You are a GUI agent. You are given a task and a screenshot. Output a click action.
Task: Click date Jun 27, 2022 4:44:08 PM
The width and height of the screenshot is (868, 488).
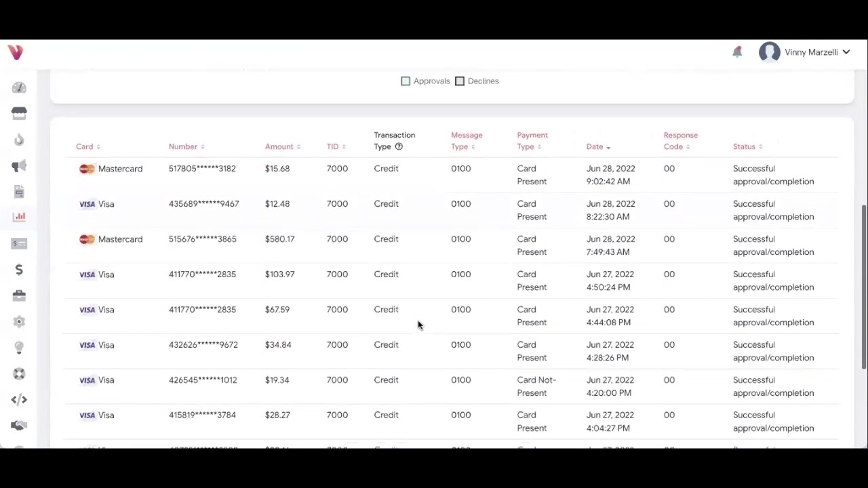pos(610,316)
